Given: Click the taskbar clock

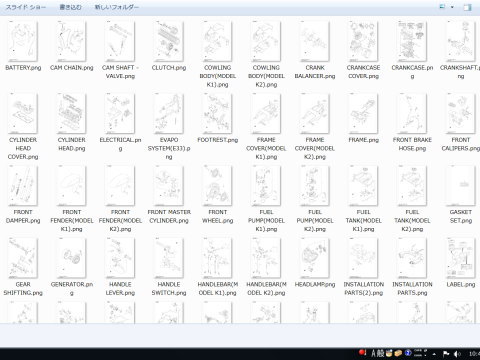Looking at the screenshot, I should pos(474,354).
